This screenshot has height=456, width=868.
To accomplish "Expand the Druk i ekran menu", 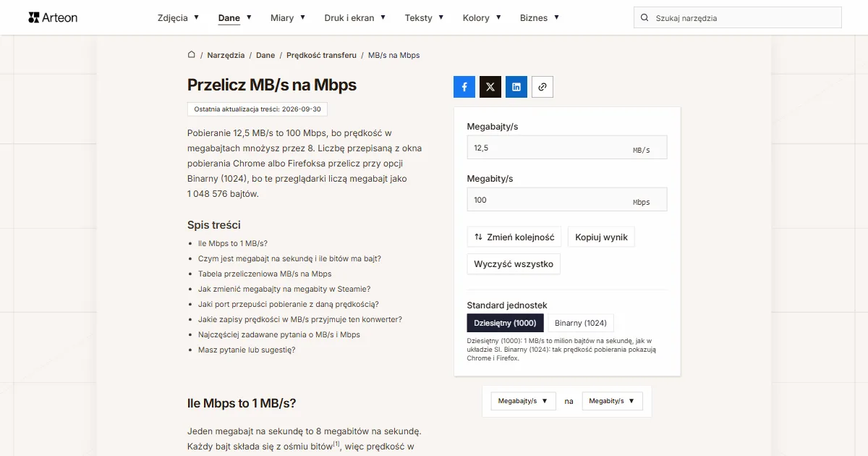I will tap(354, 18).
